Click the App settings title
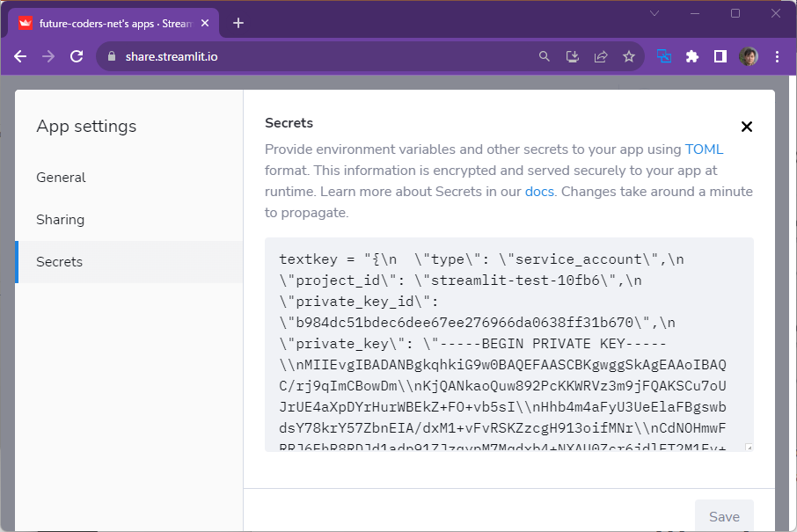This screenshot has height=532, width=797. [x=86, y=126]
